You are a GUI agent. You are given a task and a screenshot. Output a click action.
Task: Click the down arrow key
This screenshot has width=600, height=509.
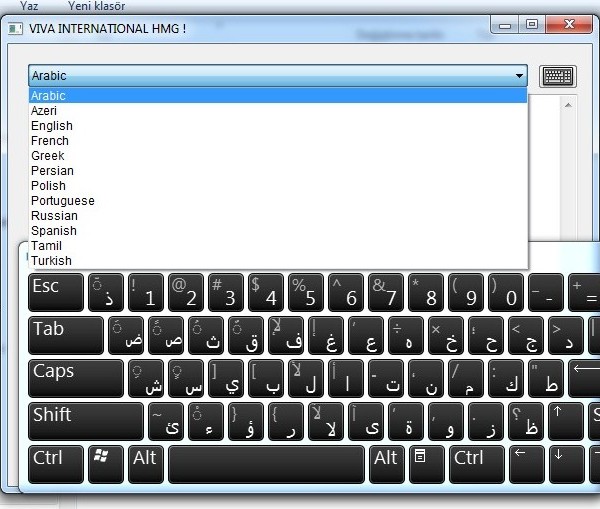coord(567,464)
